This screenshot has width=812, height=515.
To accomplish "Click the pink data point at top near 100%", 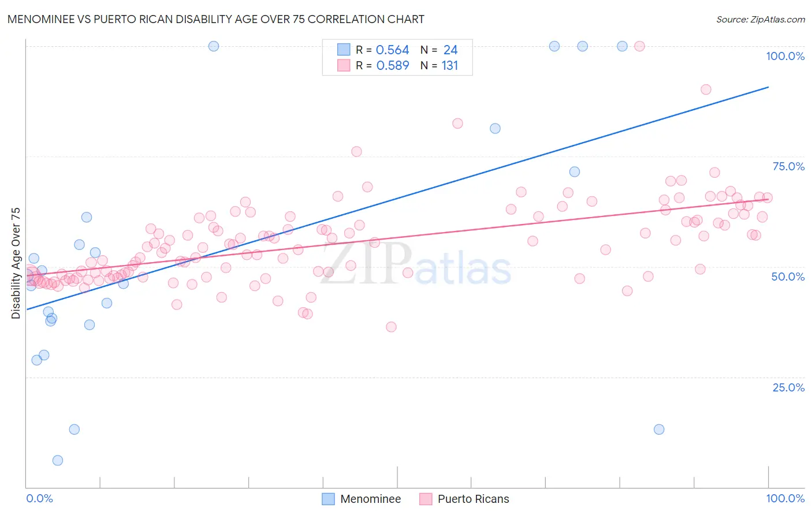I will pyautogui.click(x=639, y=46).
